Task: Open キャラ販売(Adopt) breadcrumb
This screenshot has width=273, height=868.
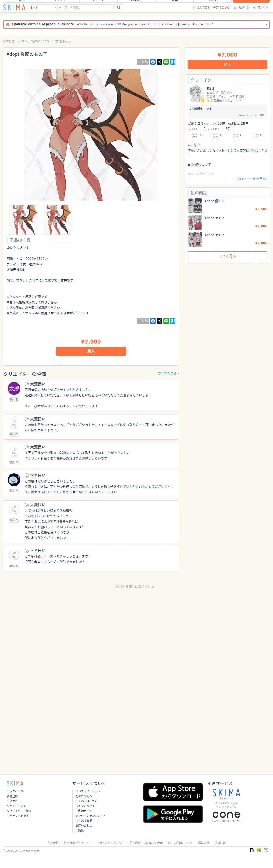Action: pos(35,41)
